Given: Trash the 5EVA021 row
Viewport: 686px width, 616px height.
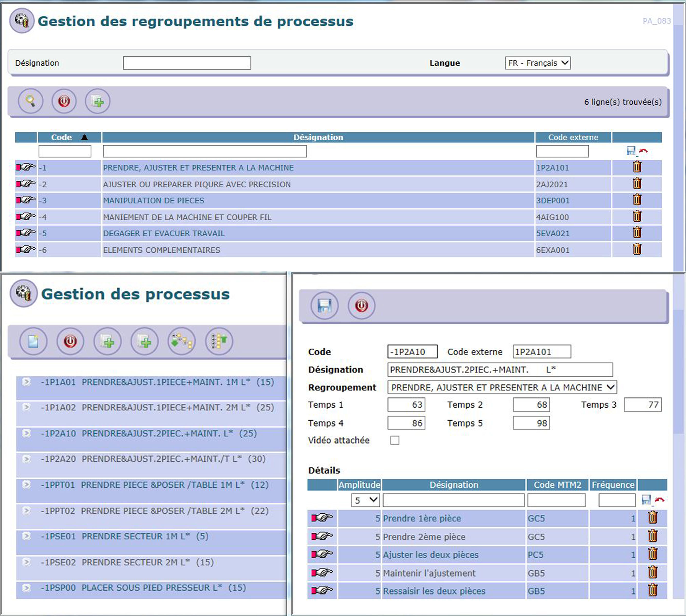Looking at the screenshot, I should coord(637,233).
